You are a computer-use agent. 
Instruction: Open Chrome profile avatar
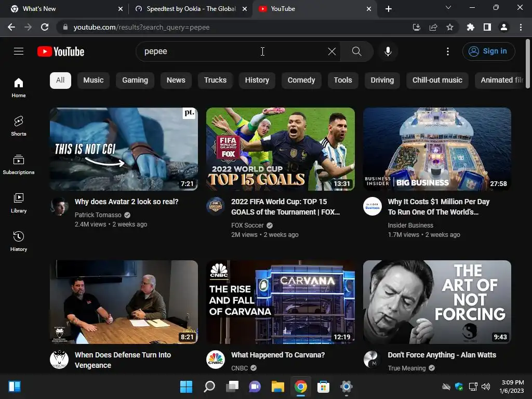pos(504,27)
